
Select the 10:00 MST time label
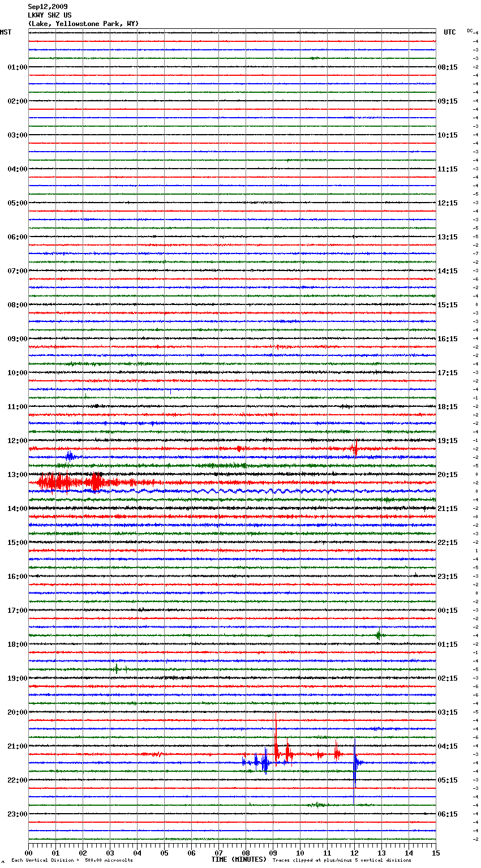17,373
